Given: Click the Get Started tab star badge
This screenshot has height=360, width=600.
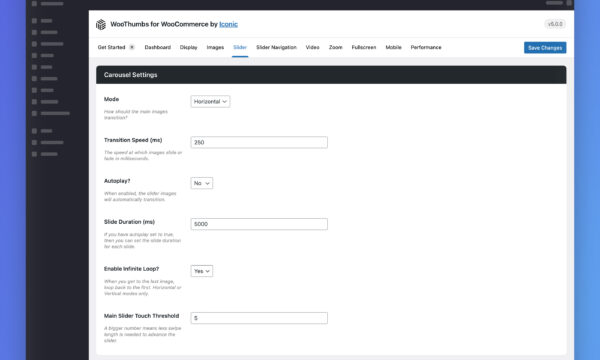Looking at the screenshot, I should coord(132,47).
